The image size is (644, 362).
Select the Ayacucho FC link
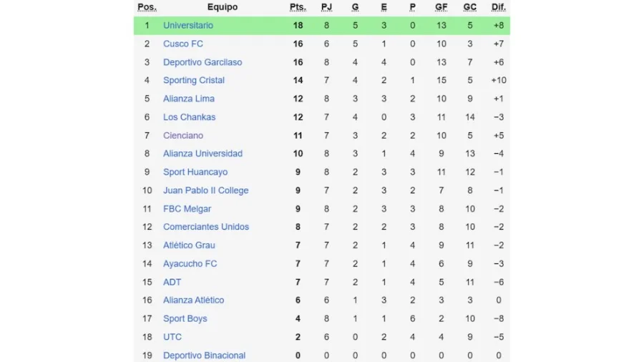190,263
